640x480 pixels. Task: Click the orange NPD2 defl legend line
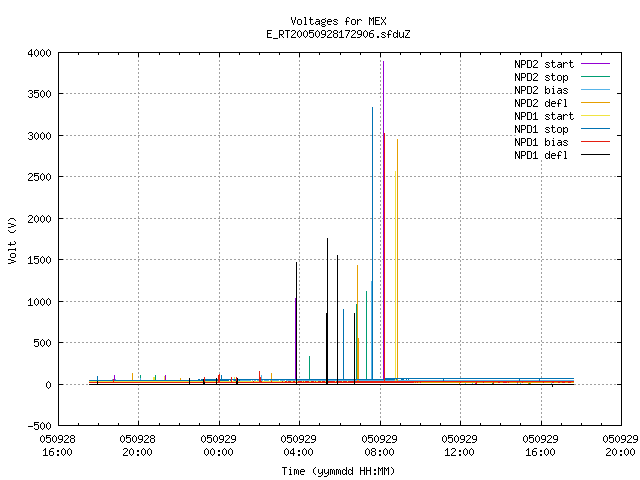[x=596, y=102]
